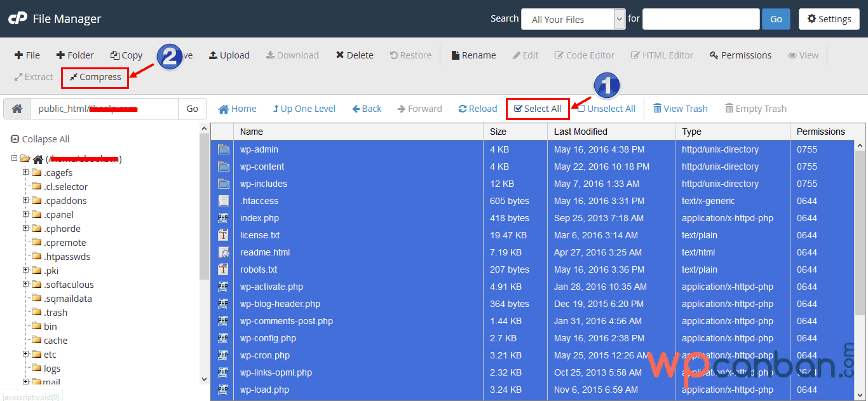This screenshot has width=868, height=401.
Task: Sort files by Name column
Action: tap(358, 132)
